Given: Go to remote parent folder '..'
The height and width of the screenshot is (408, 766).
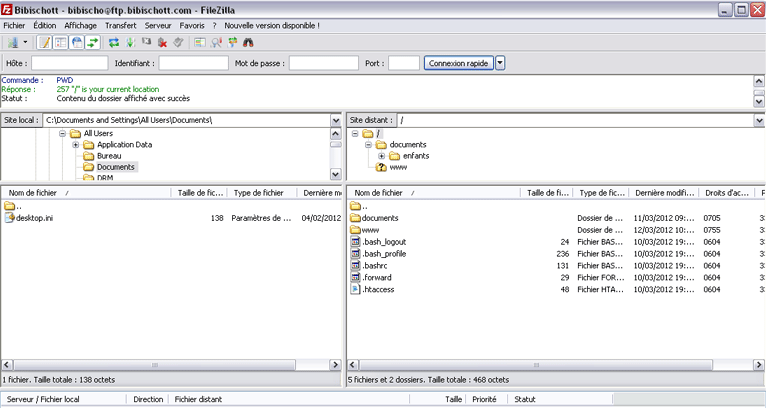Looking at the screenshot, I should (x=359, y=206).
